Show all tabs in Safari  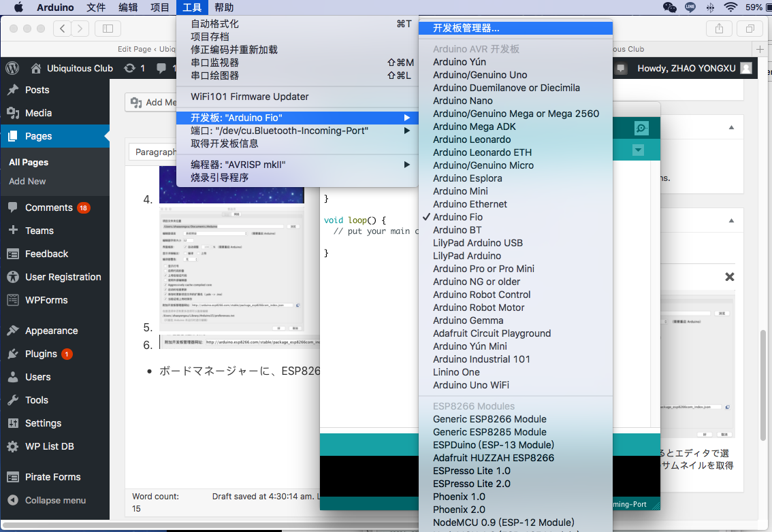[x=750, y=29]
